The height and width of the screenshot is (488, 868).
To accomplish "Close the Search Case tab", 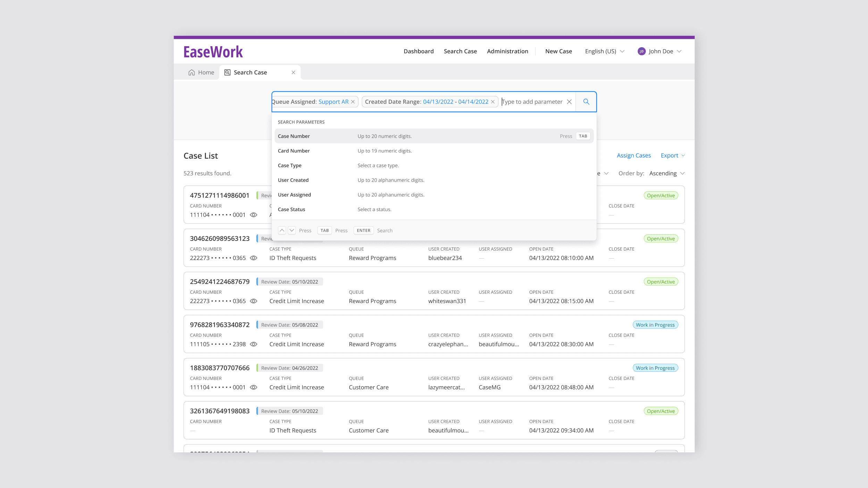I will pyautogui.click(x=293, y=73).
